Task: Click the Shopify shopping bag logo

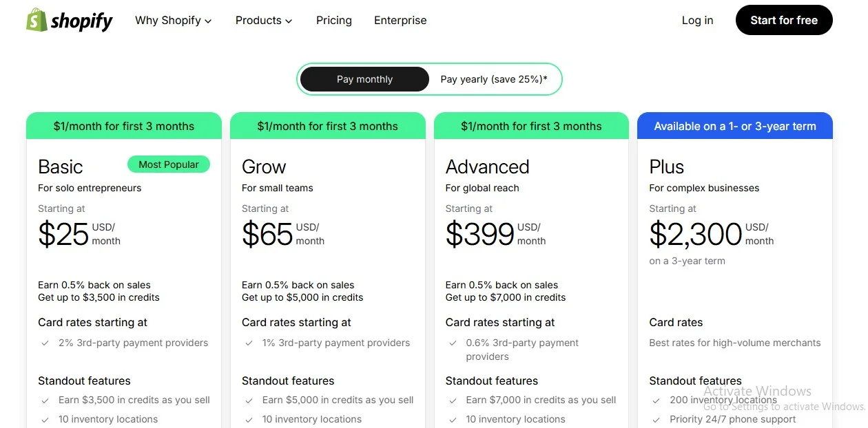Action: coord(37,20)
